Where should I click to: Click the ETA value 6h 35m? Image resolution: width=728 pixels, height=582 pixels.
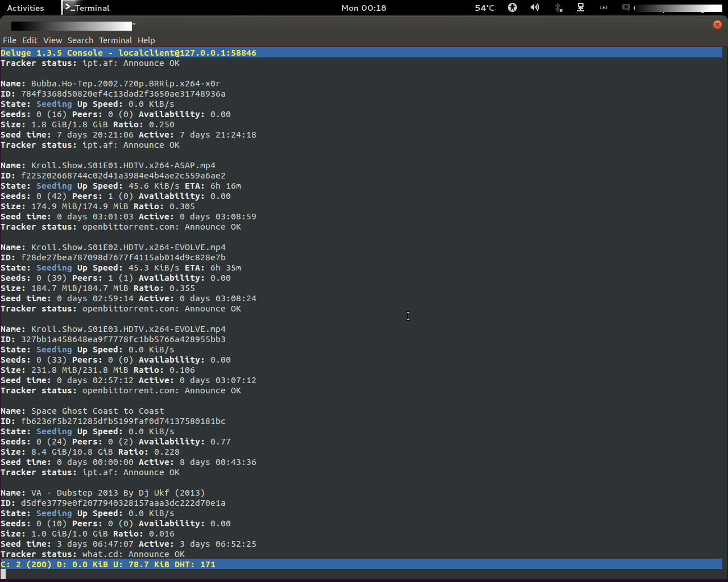click(x=226, y=268)
